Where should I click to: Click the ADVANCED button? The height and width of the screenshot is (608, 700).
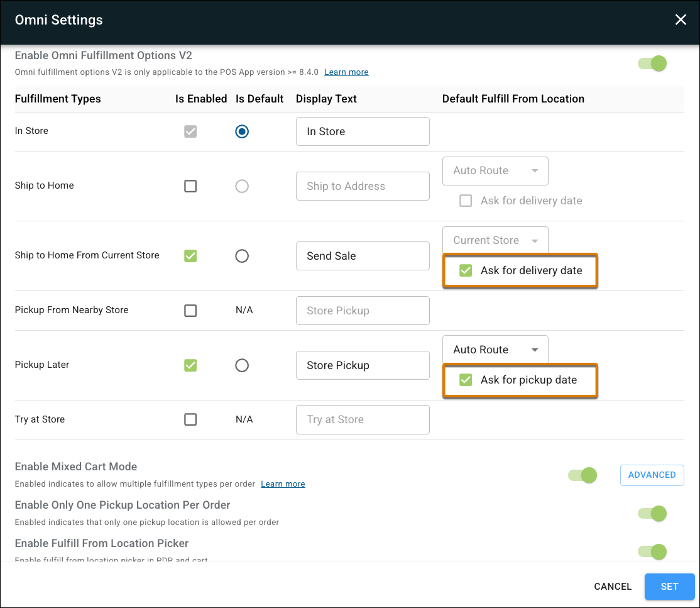point(652,475)
